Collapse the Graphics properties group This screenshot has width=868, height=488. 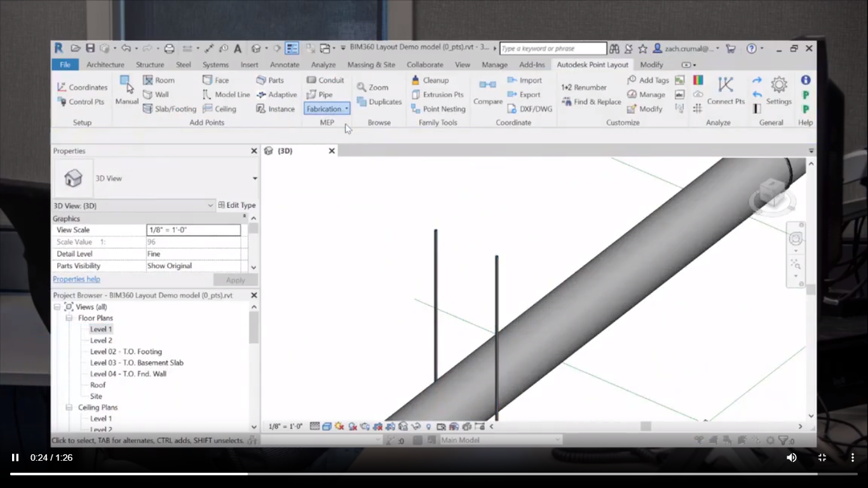(x=244, y=218)
